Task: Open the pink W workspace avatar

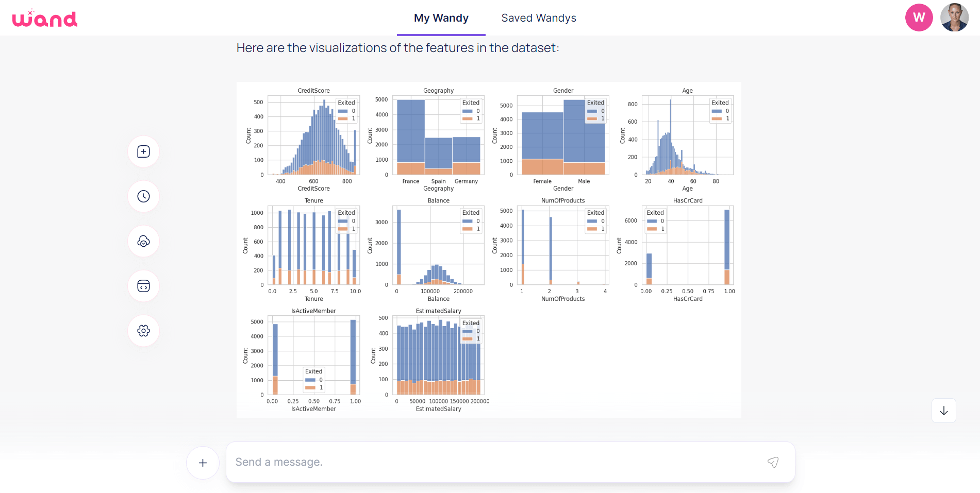Action: [919, 18]
